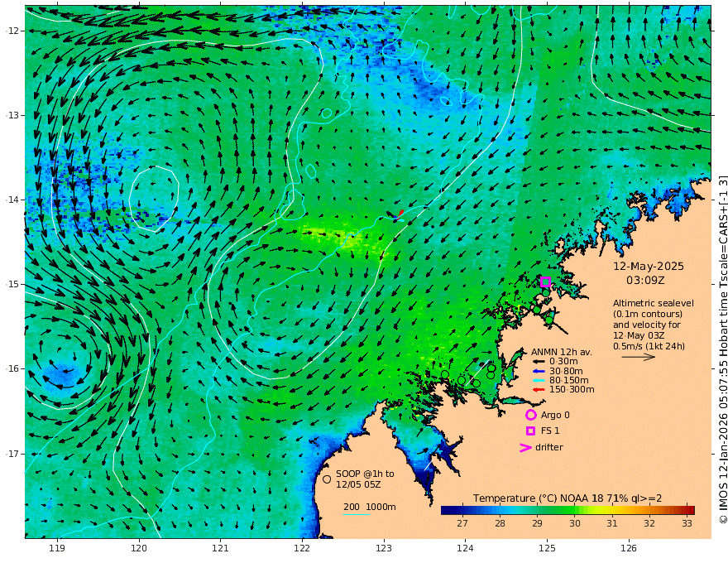
Task: Click the latitude axis label -12
Action: coord(12,31)
